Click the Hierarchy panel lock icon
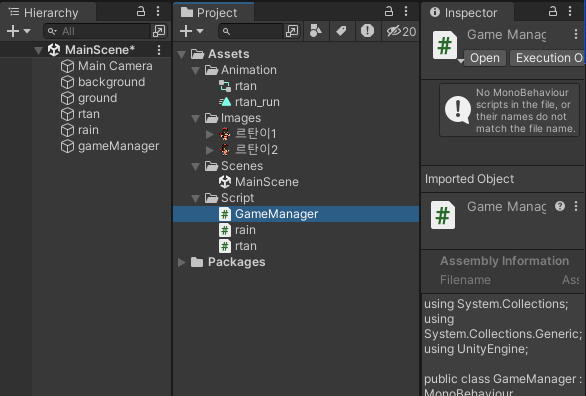The width and height of the screenshot is (586, 396). click(x=141, y=12)
